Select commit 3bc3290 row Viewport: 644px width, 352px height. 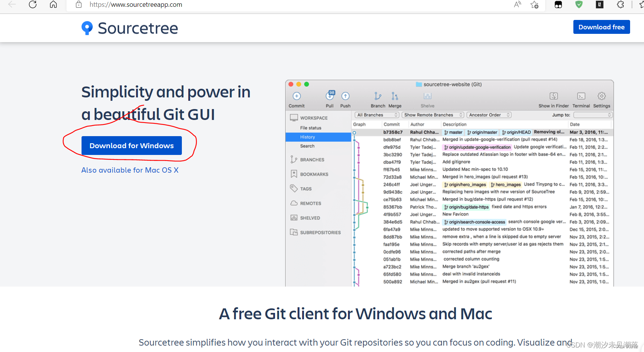pos(482,155)
